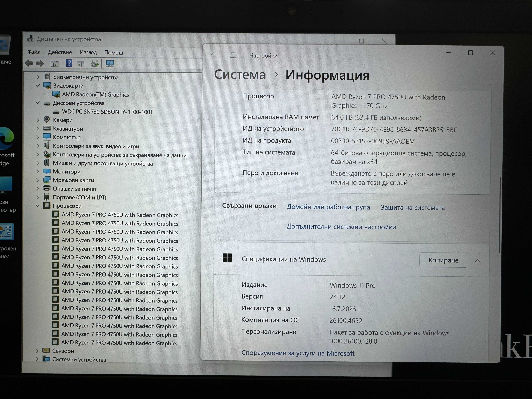Image resolution: width=532 pixels, height=399 pixels.
Task: Expand the Системни устройства node
Action: 37,359
